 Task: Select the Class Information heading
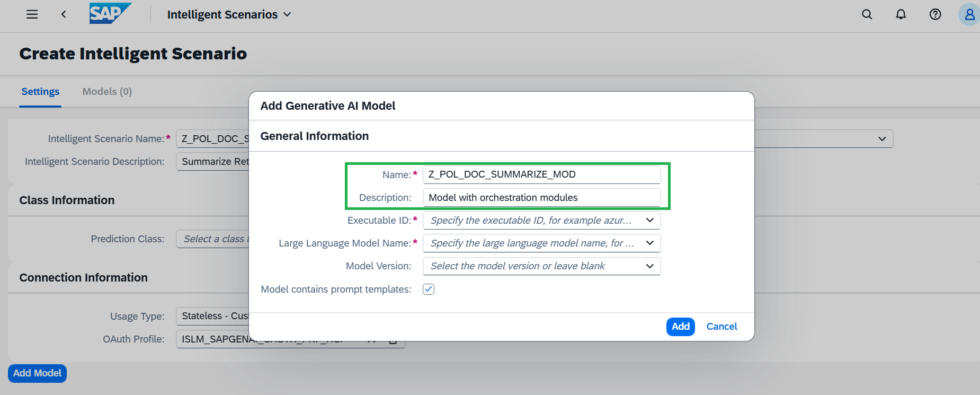point(67,200)
